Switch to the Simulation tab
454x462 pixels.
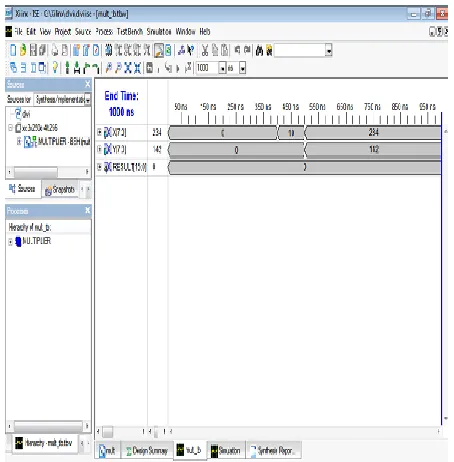226,451
